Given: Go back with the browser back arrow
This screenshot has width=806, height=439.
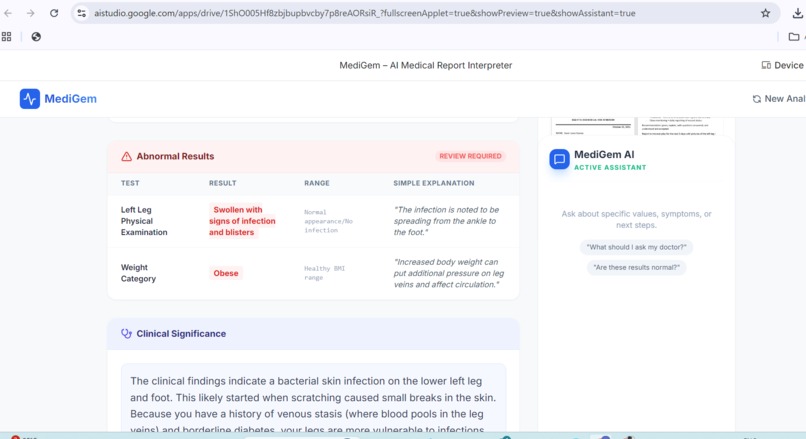Looking at the screenshot, I should 8,13.
